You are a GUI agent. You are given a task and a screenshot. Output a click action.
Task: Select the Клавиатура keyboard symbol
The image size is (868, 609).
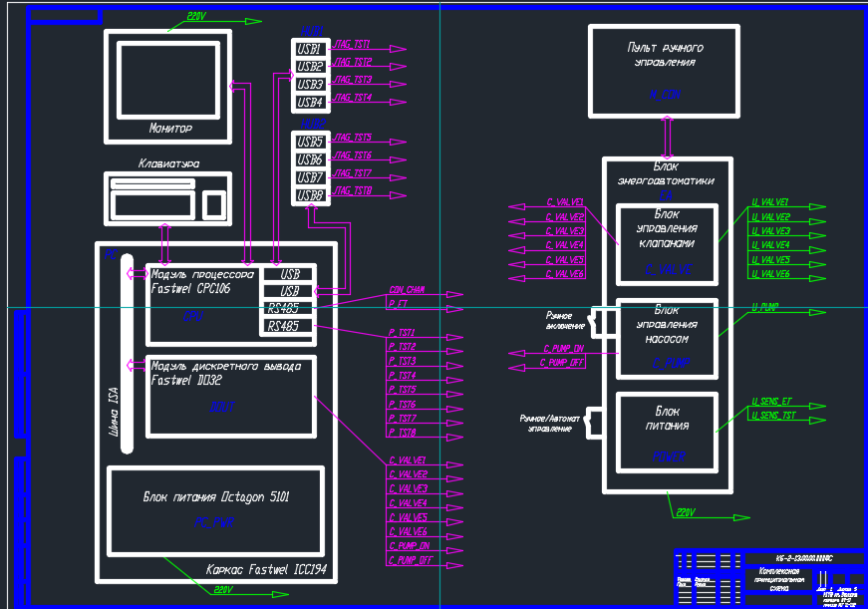pyautogui.click(x=167, y=197)
